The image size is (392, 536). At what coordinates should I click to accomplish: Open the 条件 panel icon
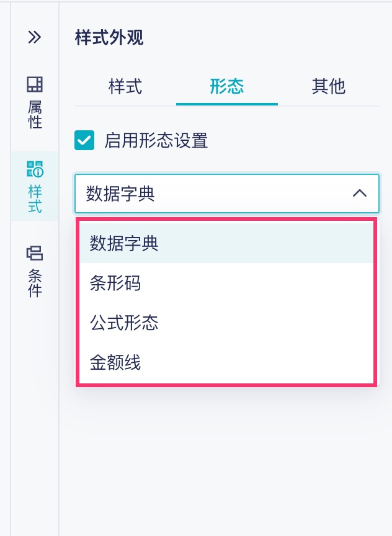pyautogui.click(x=35, y=253)
